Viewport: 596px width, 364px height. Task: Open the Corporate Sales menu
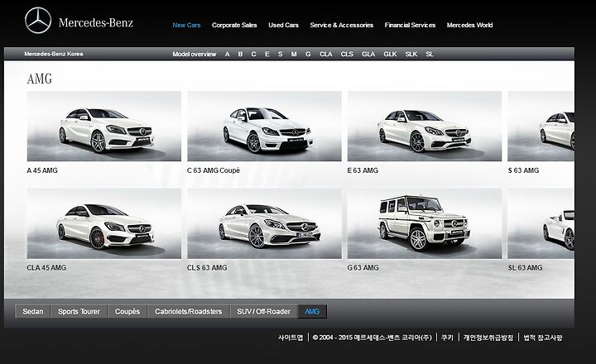coord(234,25)
